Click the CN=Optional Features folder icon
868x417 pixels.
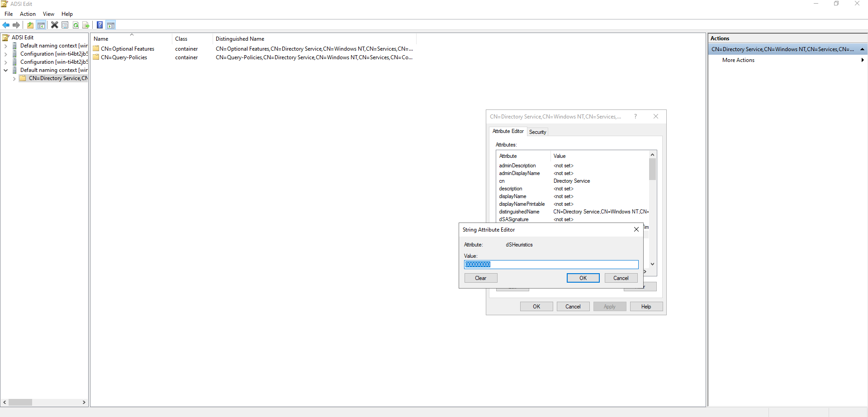(x=96, y=48)
